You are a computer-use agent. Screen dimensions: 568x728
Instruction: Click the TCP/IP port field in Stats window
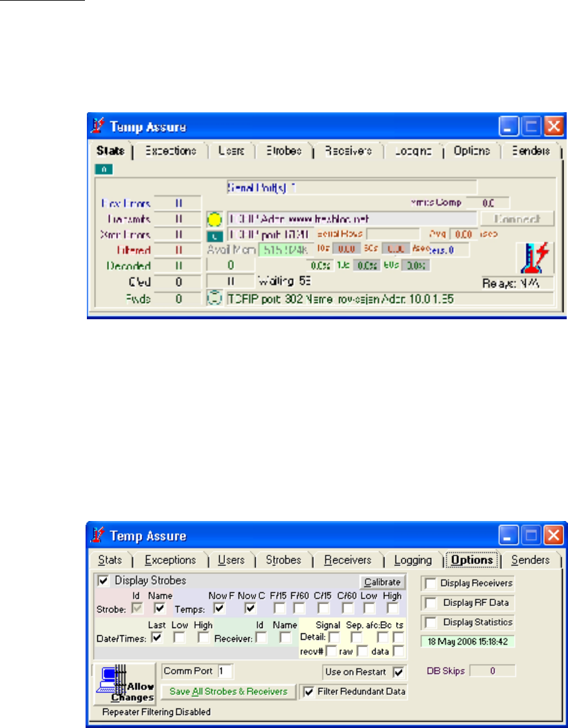click(x=270, y=234)
